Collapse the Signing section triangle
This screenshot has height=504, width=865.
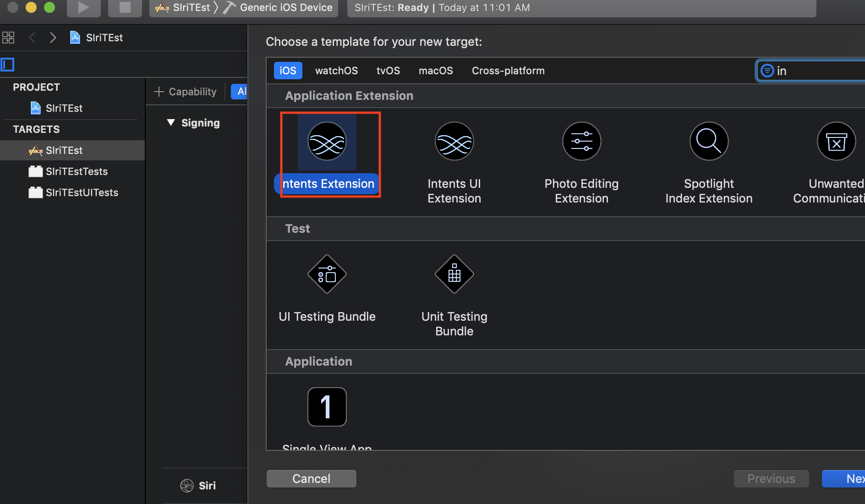[171, 122]
